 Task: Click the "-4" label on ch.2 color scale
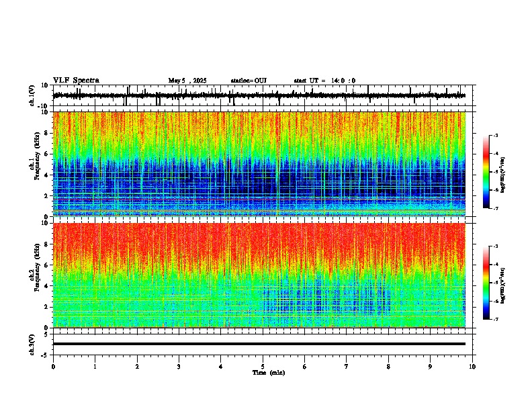495,264
